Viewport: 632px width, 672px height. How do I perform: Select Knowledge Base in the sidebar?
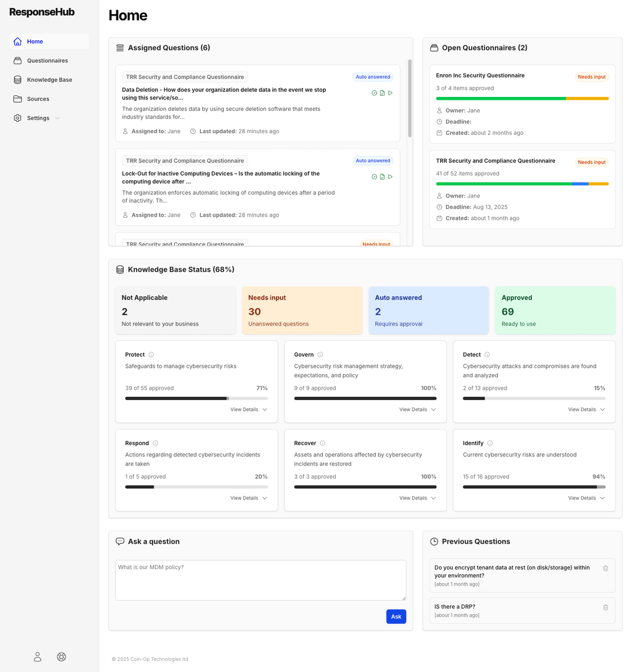pos(49,80)
